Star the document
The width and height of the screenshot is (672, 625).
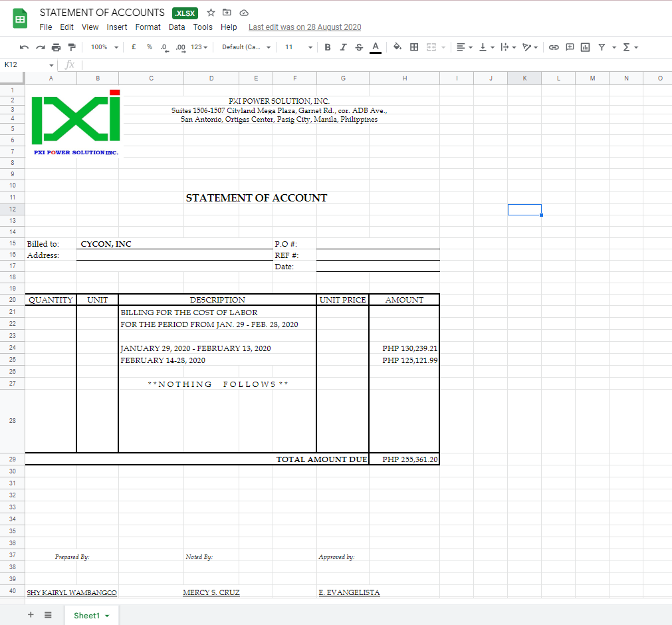[211, 13]
